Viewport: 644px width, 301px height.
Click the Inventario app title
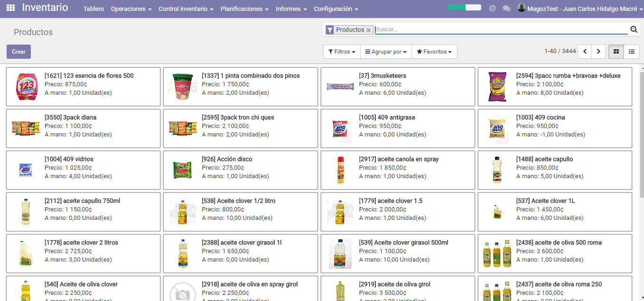(45, 8)
